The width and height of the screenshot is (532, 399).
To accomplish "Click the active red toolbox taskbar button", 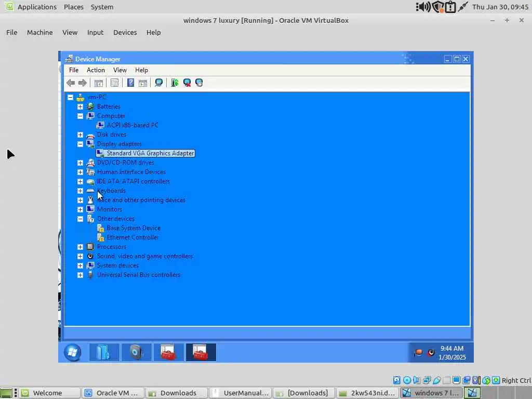I will (201, 352).
